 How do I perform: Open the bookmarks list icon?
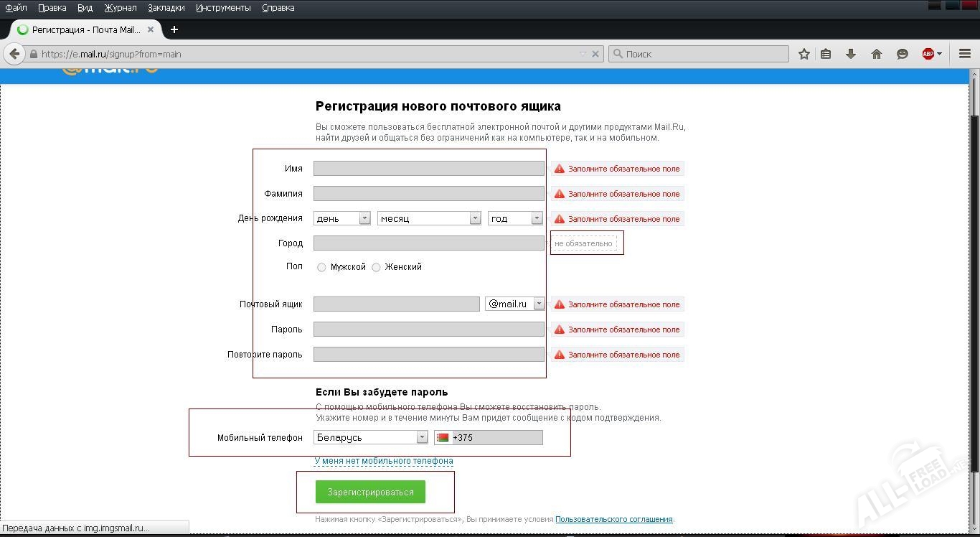coord(826,54)
